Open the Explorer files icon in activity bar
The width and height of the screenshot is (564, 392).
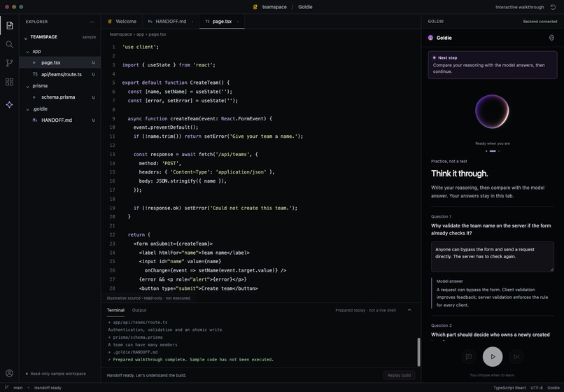coord(9,25)
